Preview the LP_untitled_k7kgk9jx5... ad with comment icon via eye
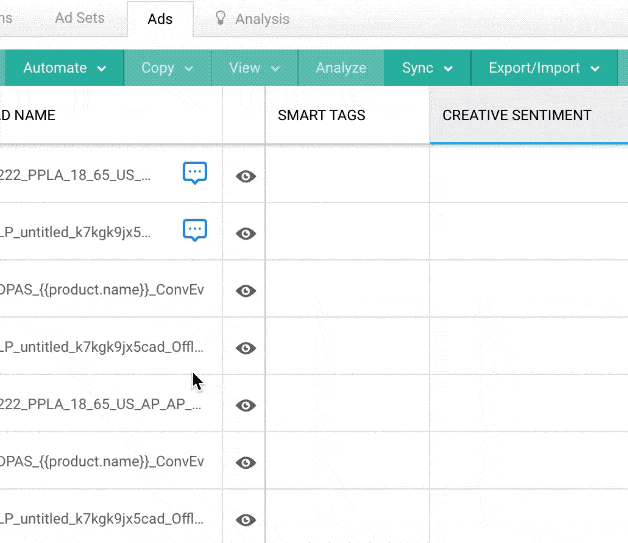The width and height of the screenshot is (628, 543). [x=246, y=233]
